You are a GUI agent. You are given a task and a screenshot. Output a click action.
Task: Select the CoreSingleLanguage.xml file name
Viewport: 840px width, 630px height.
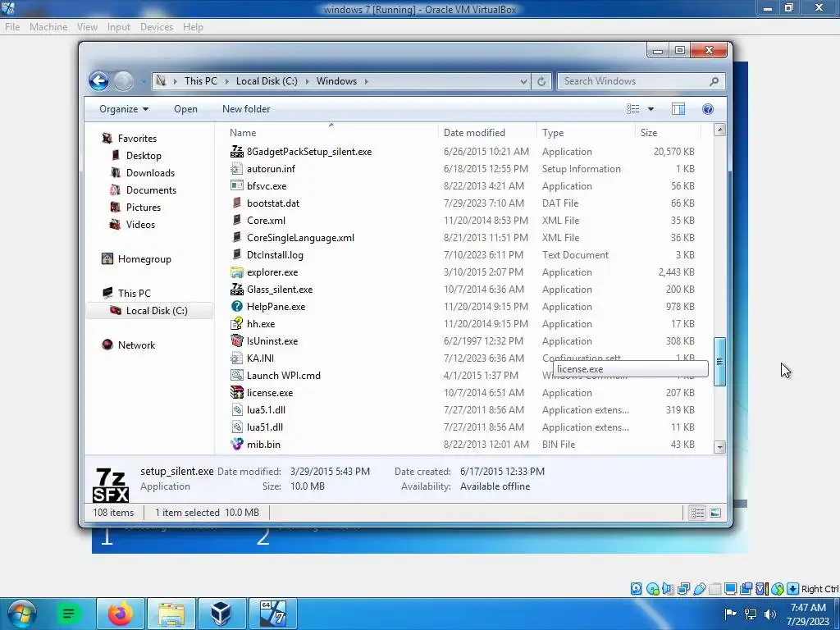(x=300, y=238)
